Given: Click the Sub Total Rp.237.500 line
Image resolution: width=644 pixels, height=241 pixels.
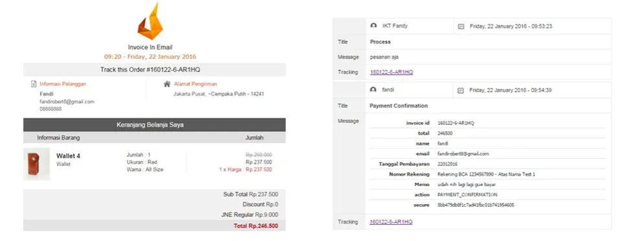Looking at the screenshot, I should tap(250, 194).
